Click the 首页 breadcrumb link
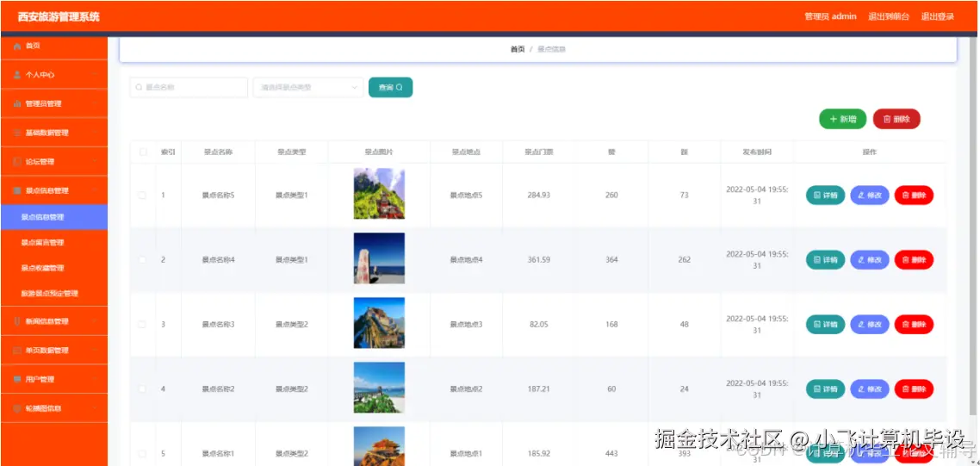980x466 pixels. pyautogui.click(x=518, y=49)
